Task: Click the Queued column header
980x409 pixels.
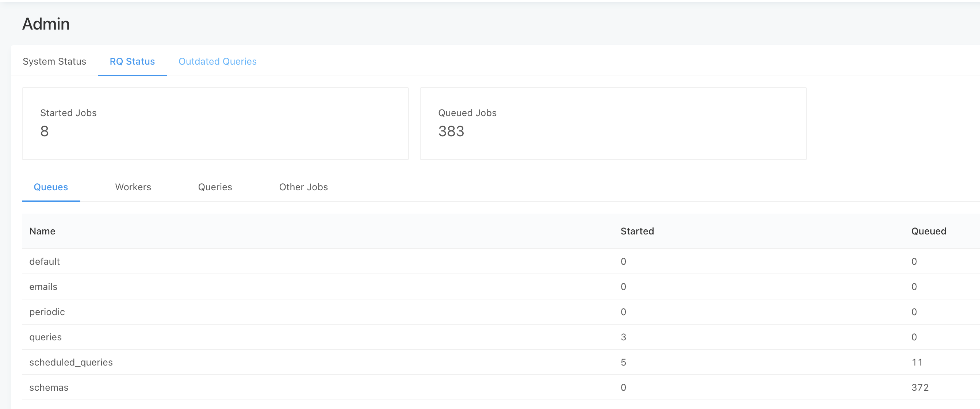Action: point(929,231)
